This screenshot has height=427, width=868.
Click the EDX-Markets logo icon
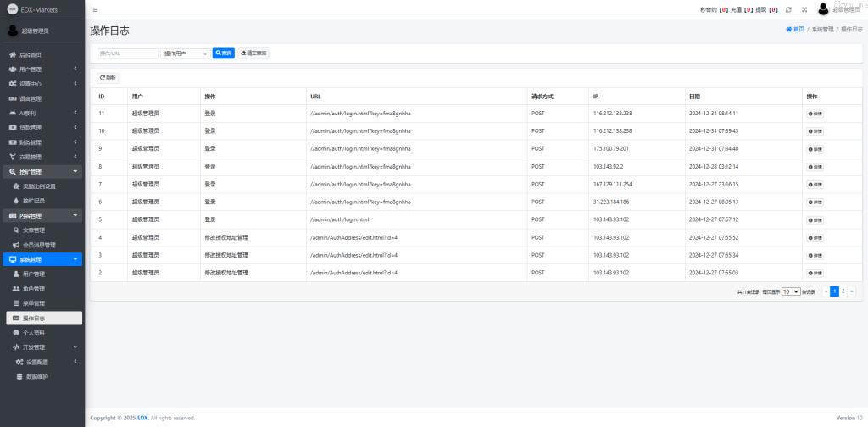[x=13, y=9]
